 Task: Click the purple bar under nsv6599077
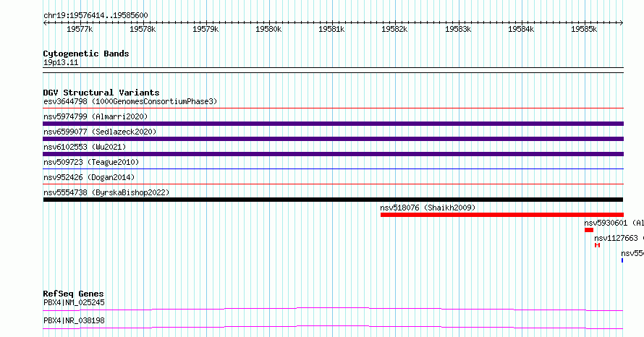[x=333, y=139]
